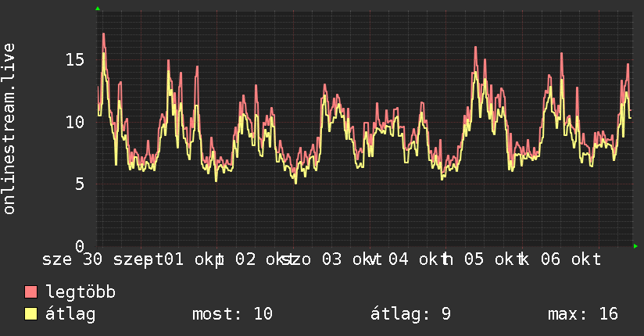Click the 0 y-axis origin label
The height and width of the screenshot is (336, 644).
point(80,246)
